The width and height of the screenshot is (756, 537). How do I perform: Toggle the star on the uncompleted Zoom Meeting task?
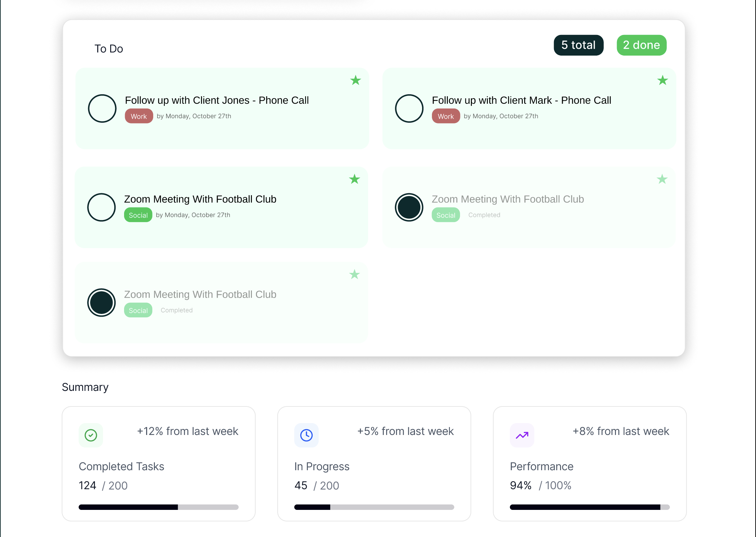pyautogui.click(x=355, y=179)
